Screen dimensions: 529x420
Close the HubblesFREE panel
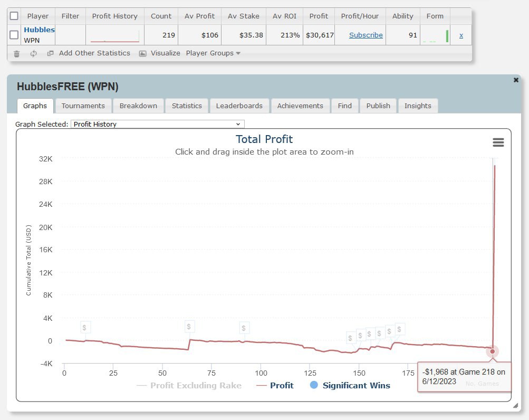[x=516, y=80]
